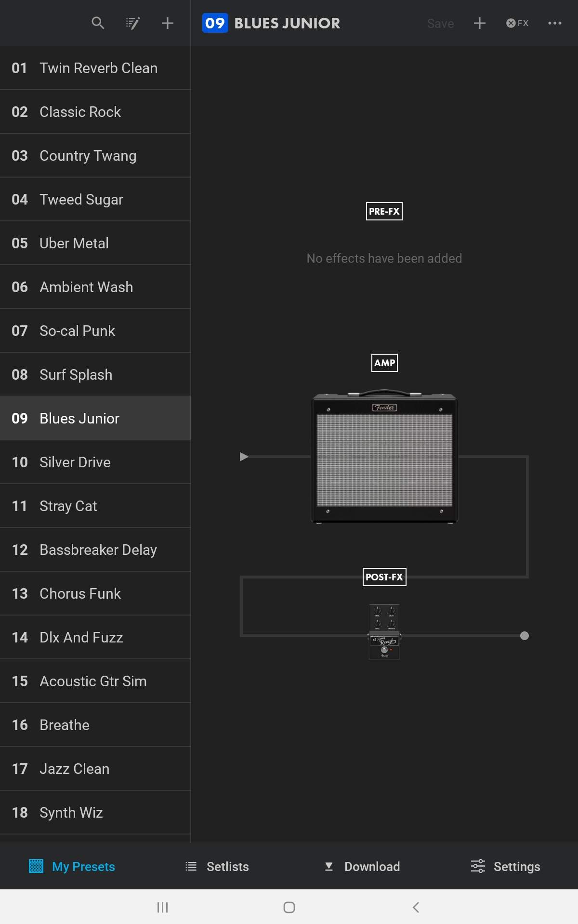Click the Save button
This screenshot has width=578, height=924.
click(x=440, y=24)
